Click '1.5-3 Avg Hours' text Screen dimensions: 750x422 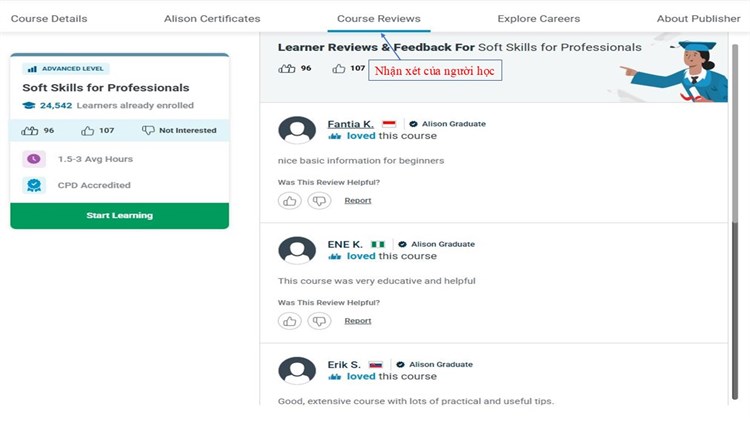tap(95, 159)
